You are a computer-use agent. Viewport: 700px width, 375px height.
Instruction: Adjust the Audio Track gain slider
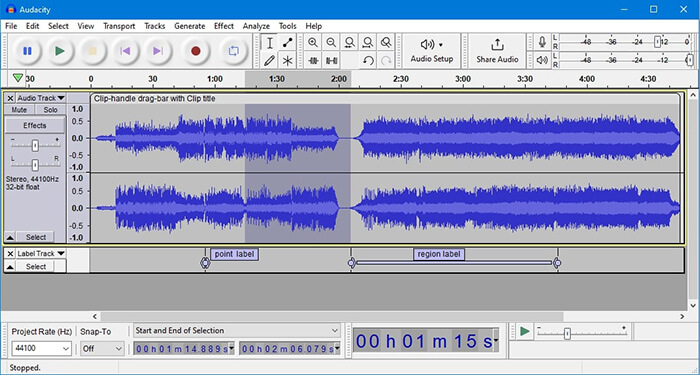pyautogui.click(x=35, y=145)
